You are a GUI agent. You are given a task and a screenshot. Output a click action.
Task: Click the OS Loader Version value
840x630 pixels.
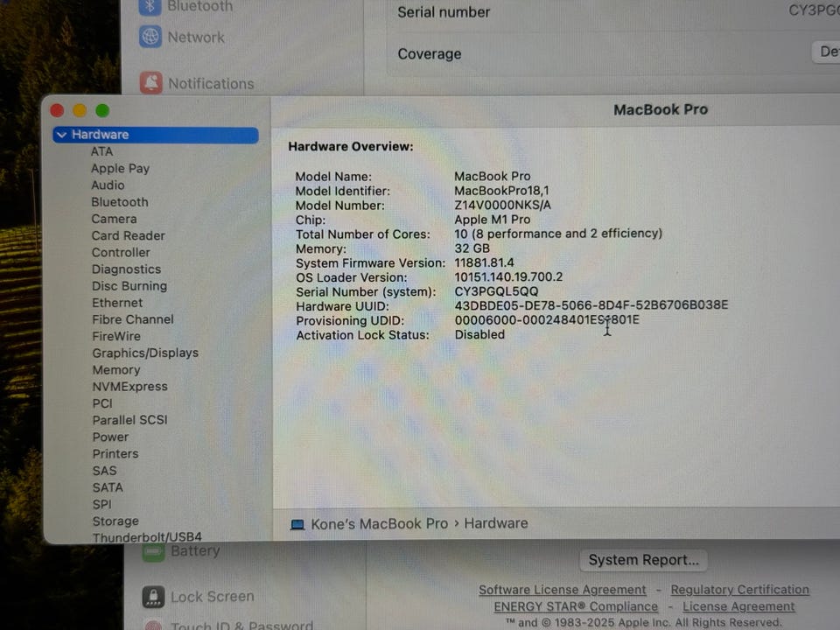tap(508, 277)
